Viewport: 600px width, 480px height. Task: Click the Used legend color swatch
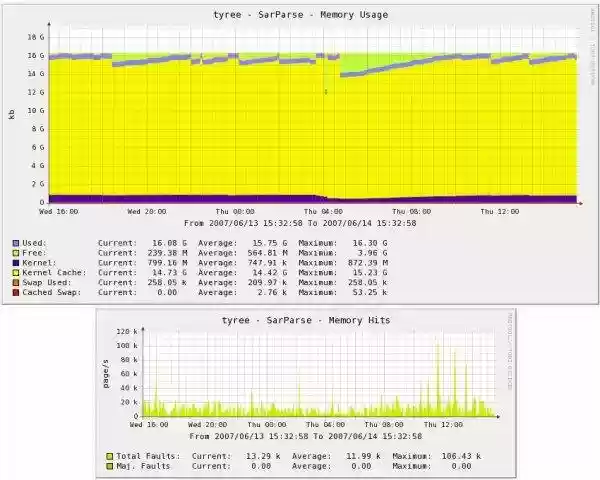coord(16,243)
